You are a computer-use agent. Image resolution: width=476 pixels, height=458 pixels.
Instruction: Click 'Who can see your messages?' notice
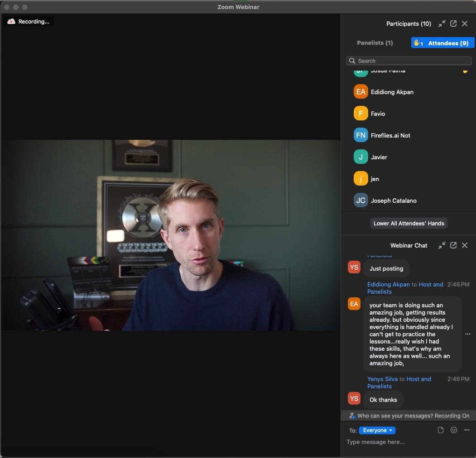pos(409,415)
